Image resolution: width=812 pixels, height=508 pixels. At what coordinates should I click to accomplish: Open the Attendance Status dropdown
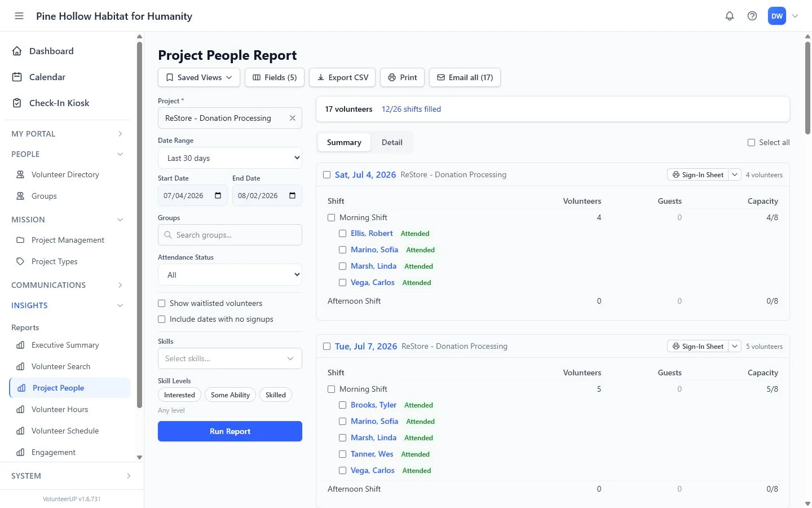230,275
